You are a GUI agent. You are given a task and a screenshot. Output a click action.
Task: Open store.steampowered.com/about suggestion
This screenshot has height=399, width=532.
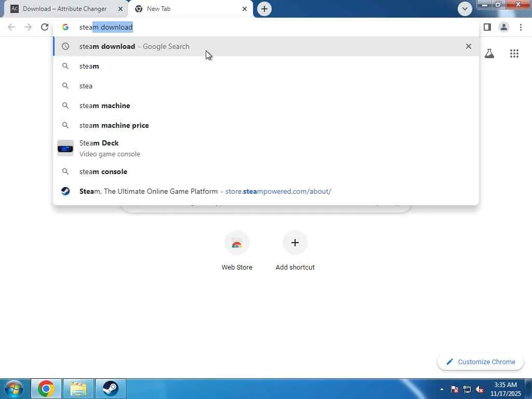click(x=266, y=191)
